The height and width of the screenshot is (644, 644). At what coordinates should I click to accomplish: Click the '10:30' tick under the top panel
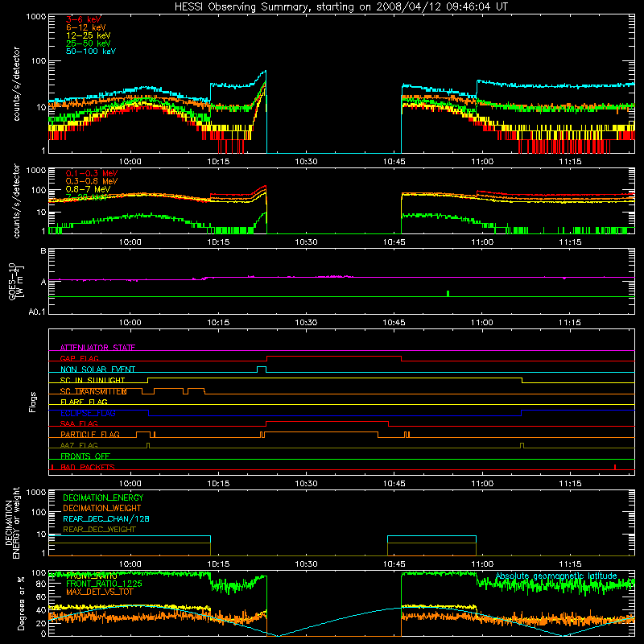click(x=306, y=162)
